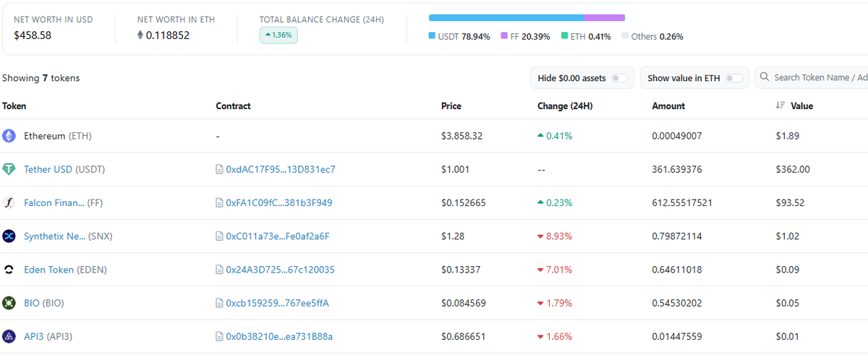This screenshot has width=868, height=363.
Task: Click the magnifier icon in token search
Action: 765,77
